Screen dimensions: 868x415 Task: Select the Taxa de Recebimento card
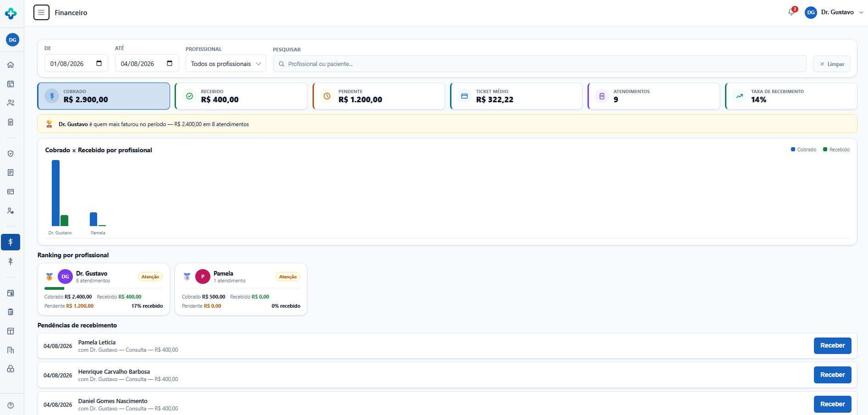791,96
